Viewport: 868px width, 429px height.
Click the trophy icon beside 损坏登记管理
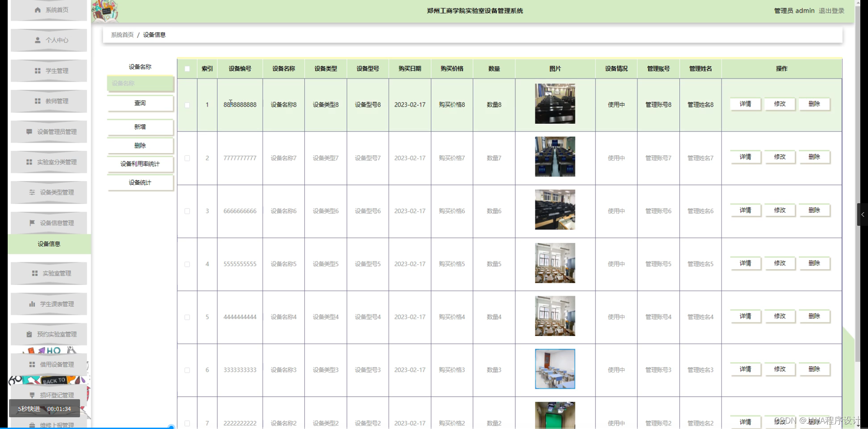pyautogui.click(x=32, y=395)
